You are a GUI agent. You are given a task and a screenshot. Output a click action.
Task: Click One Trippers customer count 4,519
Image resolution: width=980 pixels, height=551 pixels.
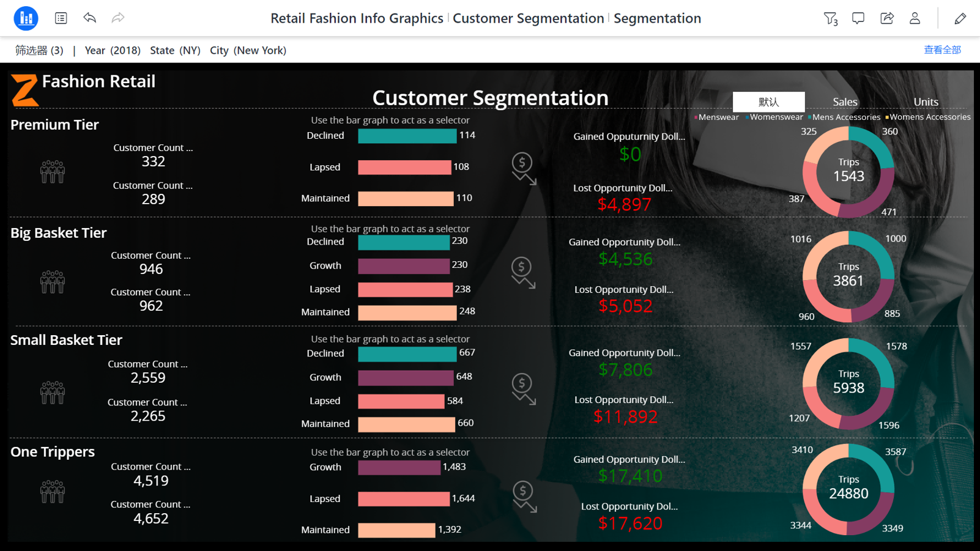pos(151,481)
